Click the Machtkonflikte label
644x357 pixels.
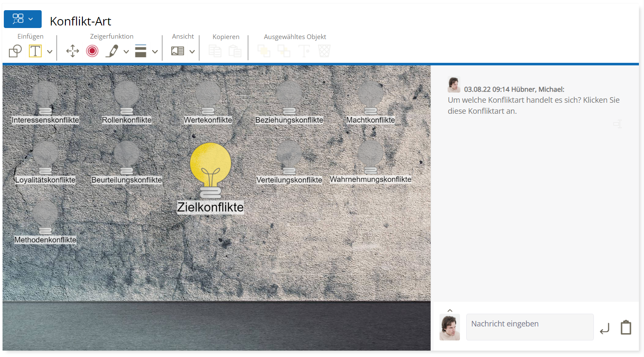coord(370,120)
